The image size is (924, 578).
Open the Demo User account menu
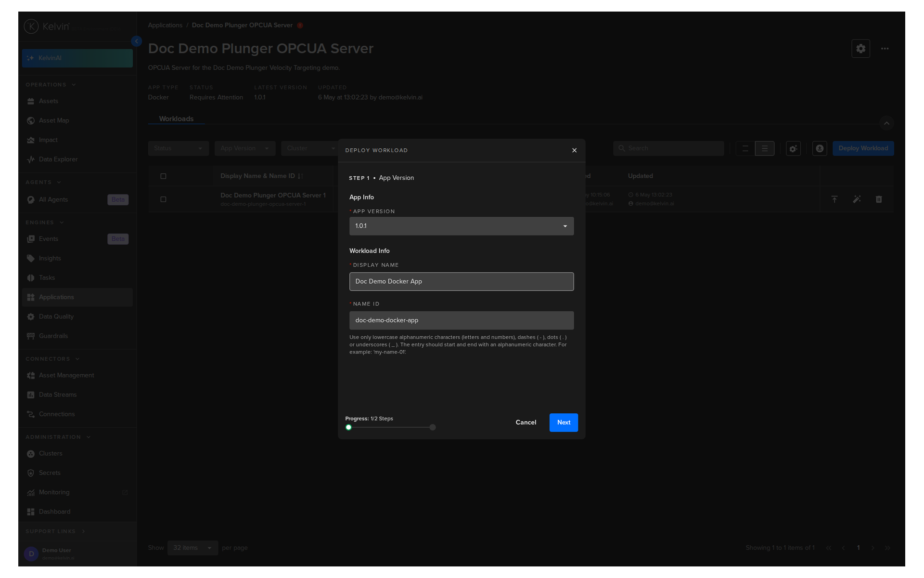77,554
